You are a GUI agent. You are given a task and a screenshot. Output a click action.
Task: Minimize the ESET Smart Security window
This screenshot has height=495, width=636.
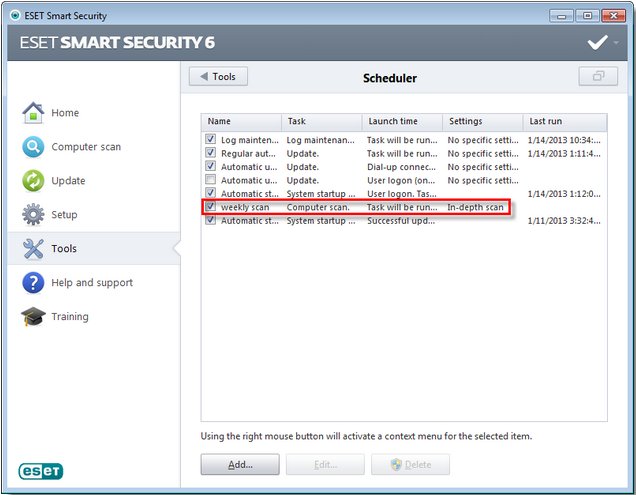click(561, 16)
